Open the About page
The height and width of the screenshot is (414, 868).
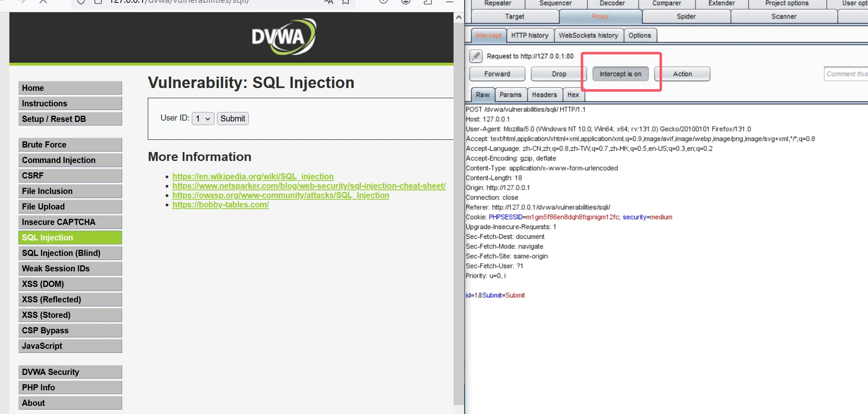70,403
